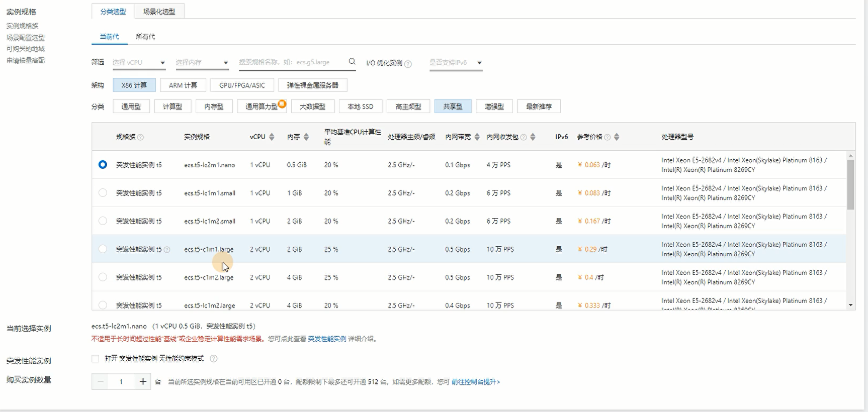Choose 本地 SSD category
Screen dimensions: 868x412
click(x=361, y=107)
